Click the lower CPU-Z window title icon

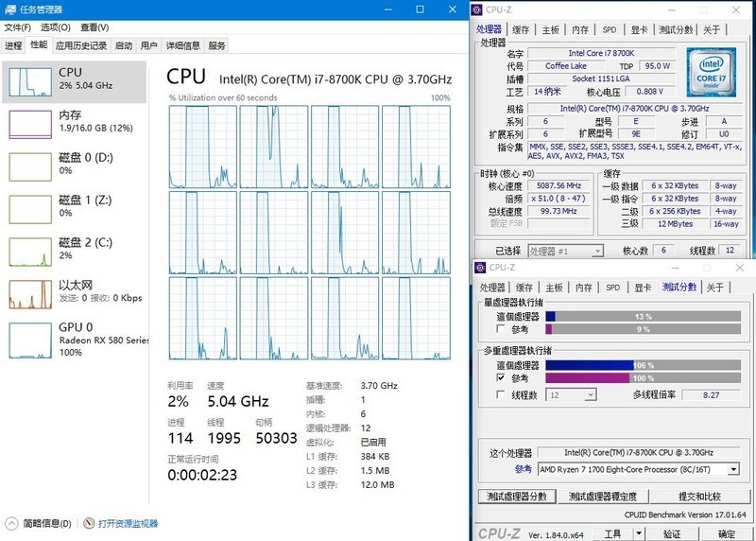[x=480, y=267]
